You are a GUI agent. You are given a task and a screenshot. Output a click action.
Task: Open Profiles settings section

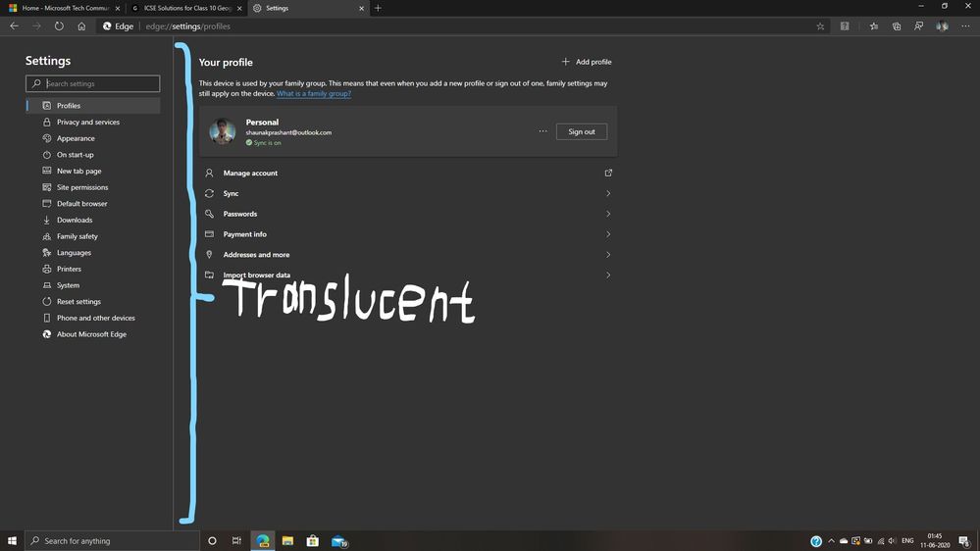click(93, 106)
